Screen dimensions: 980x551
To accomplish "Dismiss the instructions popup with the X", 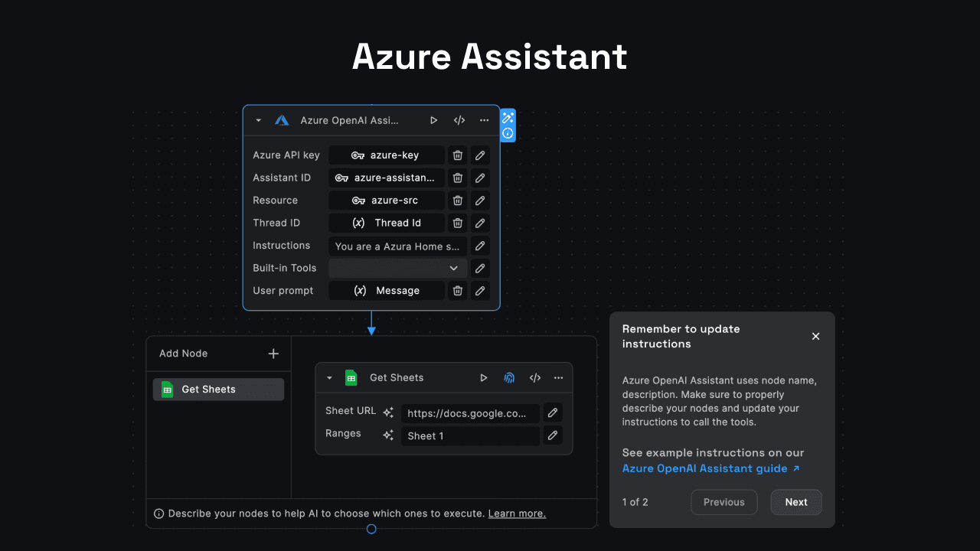I will (815, 336).
